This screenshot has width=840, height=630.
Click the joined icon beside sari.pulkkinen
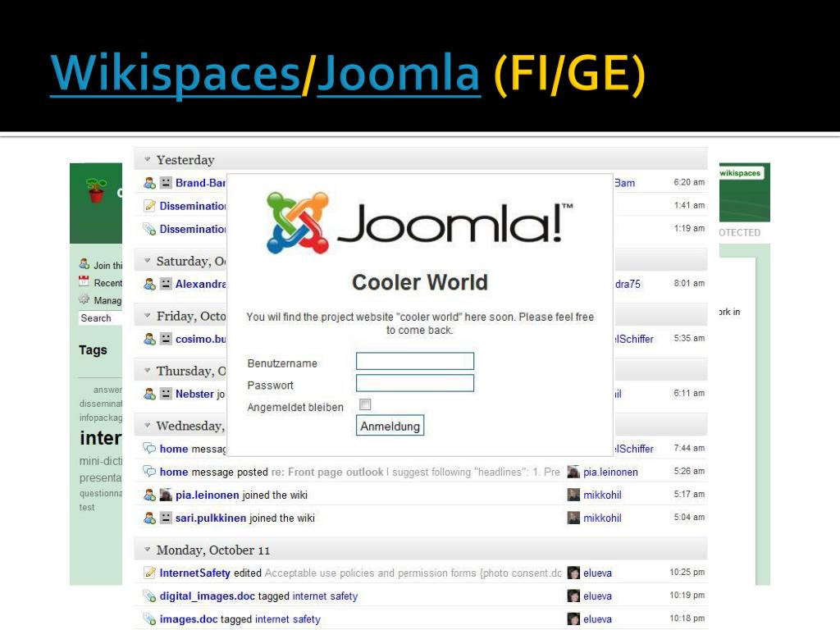click(x=149, y=518)
